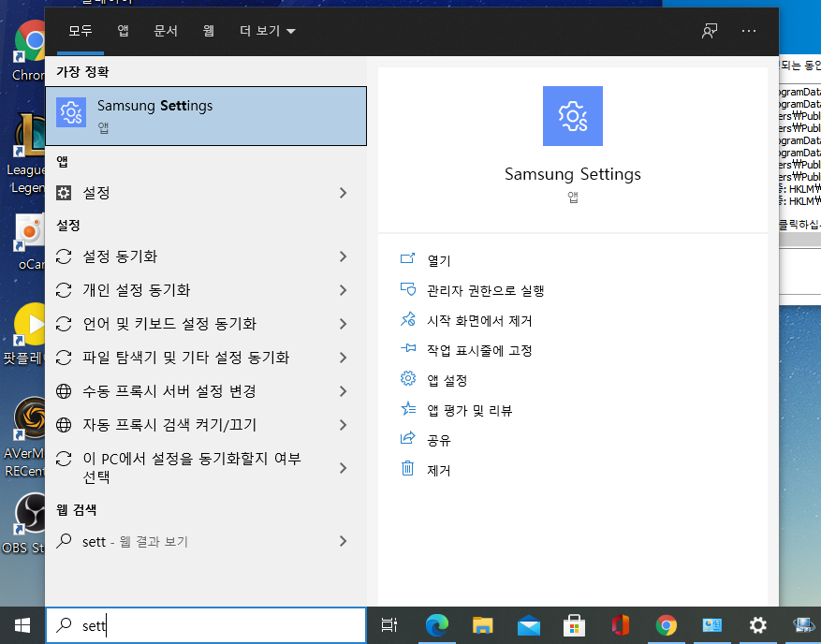Switch to the 웹 tab
Screen dimensions: 821x644
[x=209, y=31]
